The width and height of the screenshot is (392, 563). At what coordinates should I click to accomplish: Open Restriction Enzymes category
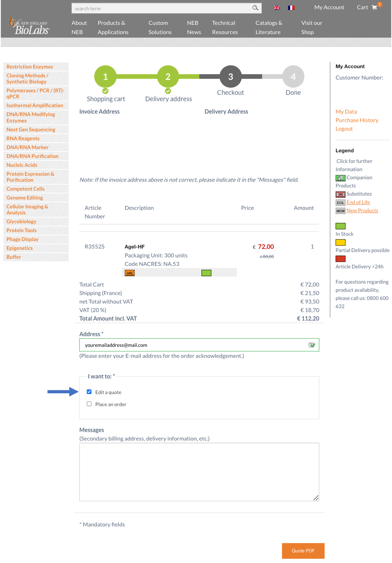36,67
